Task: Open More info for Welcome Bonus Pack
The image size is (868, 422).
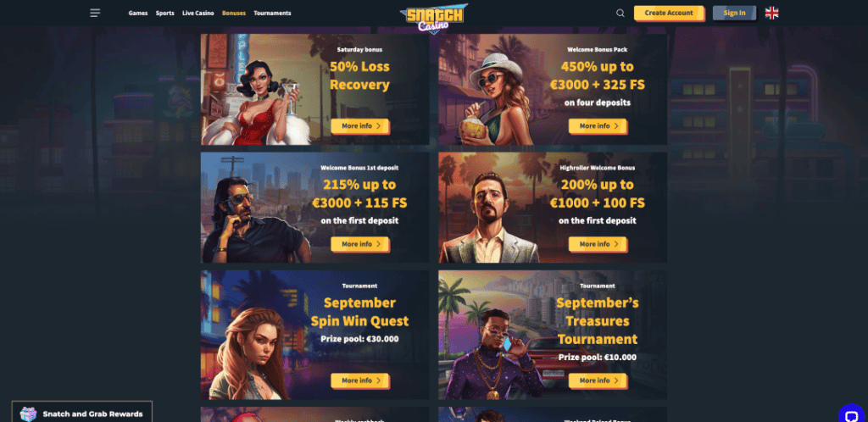Action: click(x=598, y=126)
